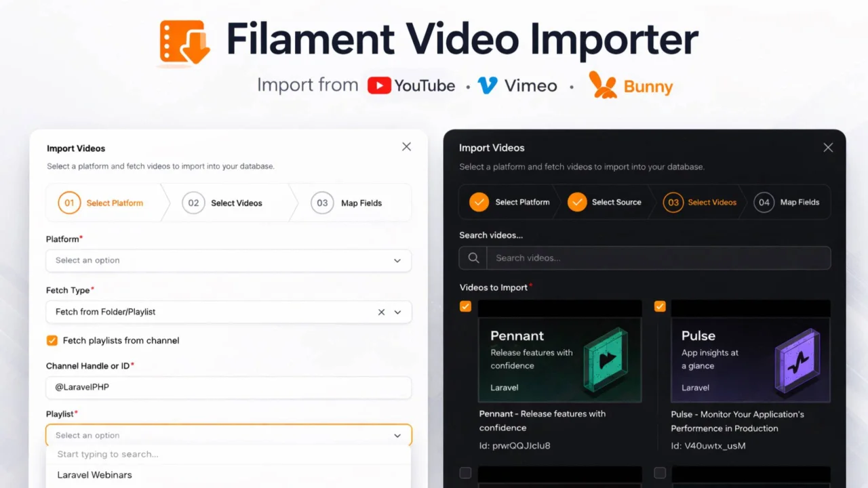Screen dimensions: 868x488
Task: Click the text "Id: prwrQQJIclu8"
Action: pyautogui.click(x=515, y=446)
